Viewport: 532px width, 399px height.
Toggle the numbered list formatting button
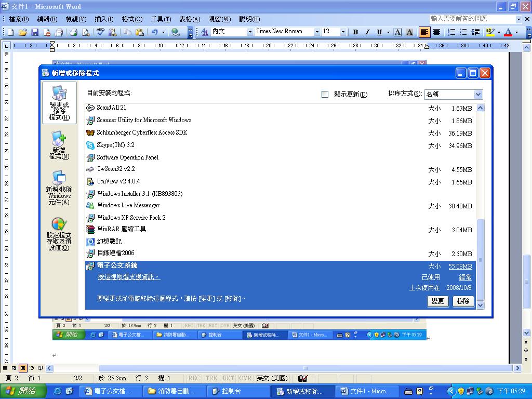point(451,32)
